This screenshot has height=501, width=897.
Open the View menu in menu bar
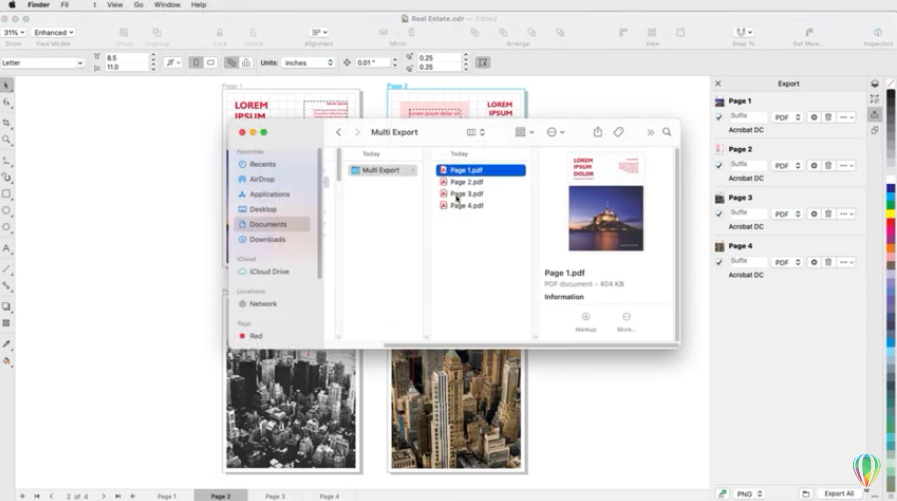point(115,5)
